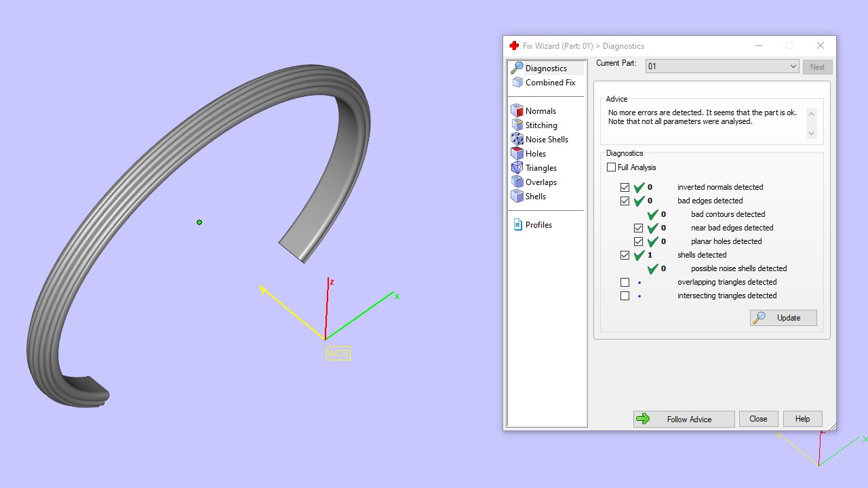This screenshot has height=488, width=868.
Task: Open the Combined Fix page
Action: click(550, 82)
